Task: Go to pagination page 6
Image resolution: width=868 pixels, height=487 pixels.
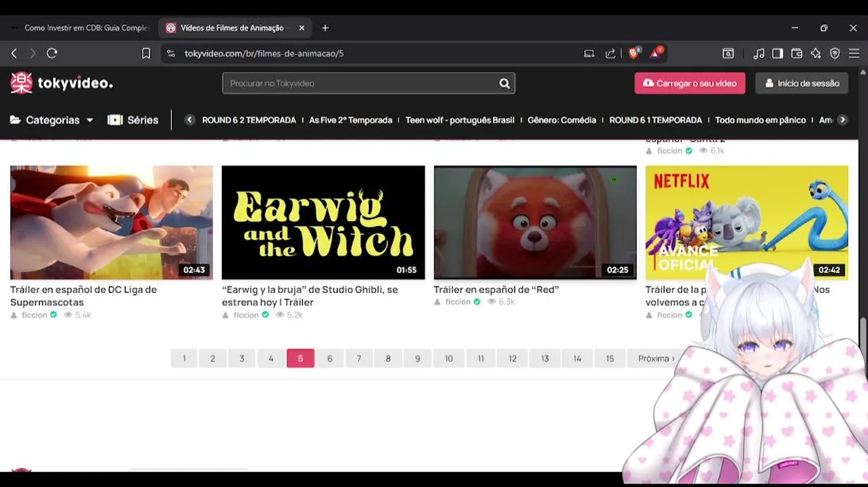Action: click(x=330, y=358)
